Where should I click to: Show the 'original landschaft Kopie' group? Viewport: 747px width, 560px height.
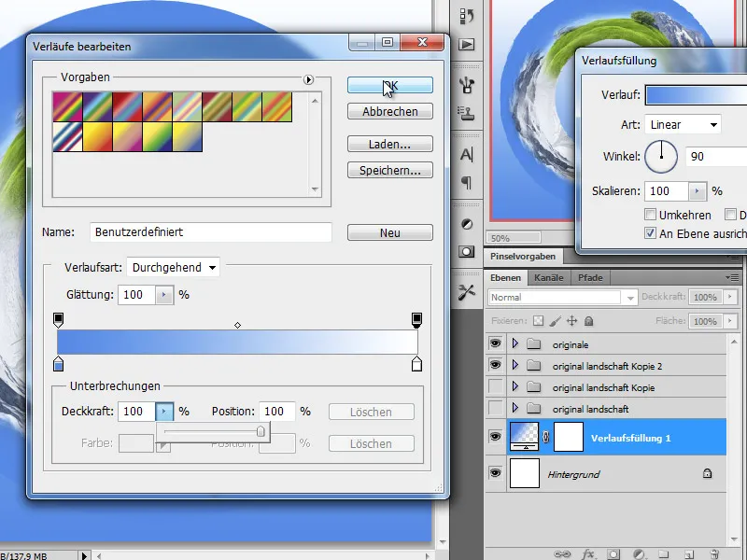[x=496, y=386]
